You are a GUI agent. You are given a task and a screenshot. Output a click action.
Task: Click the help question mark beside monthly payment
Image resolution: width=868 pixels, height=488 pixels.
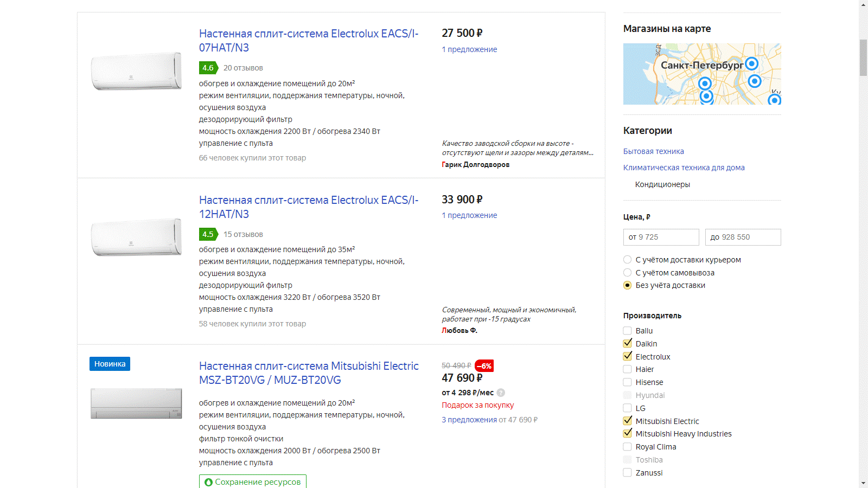point(501,393)
